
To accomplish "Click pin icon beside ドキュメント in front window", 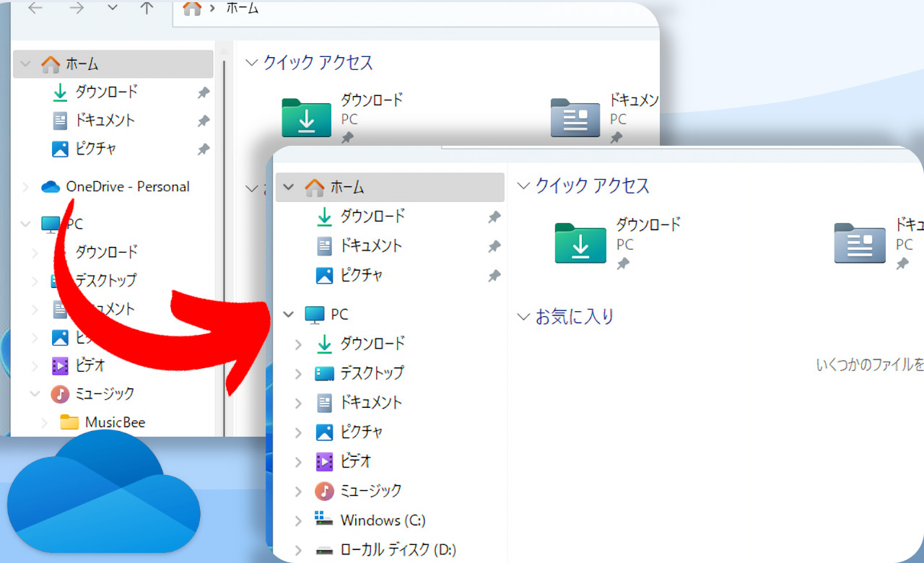I will point(494,246).
